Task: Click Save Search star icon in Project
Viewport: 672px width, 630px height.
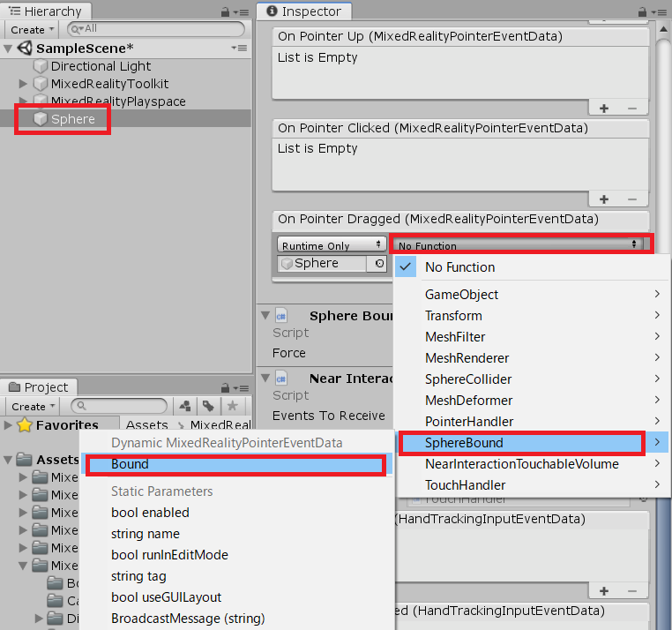Action: [x=232, y=406]
